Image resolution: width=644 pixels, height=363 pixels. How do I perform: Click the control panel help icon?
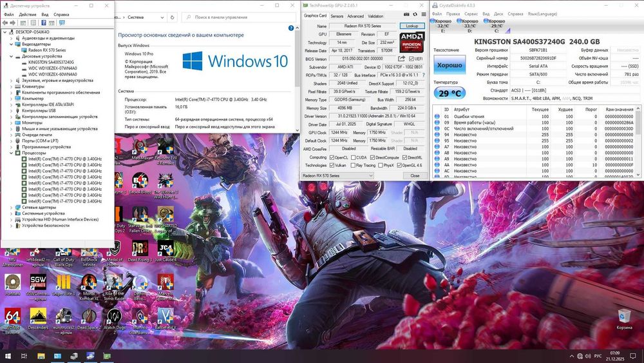[291, 28]
